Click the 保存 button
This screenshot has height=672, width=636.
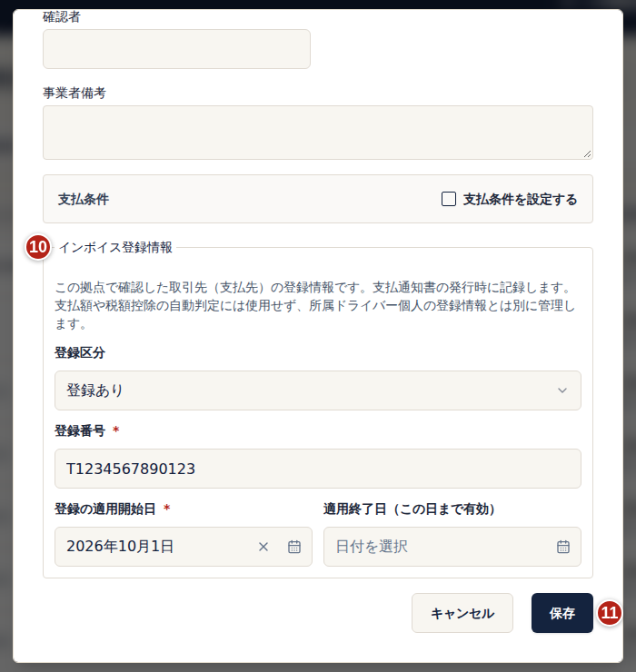click(x=562, y=613)
